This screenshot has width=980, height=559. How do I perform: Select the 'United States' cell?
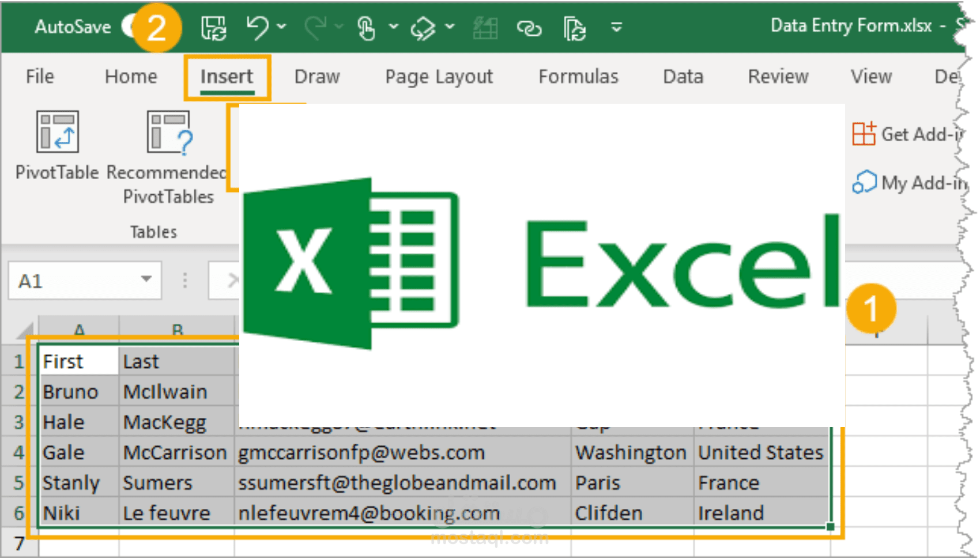tap(762, 452)
